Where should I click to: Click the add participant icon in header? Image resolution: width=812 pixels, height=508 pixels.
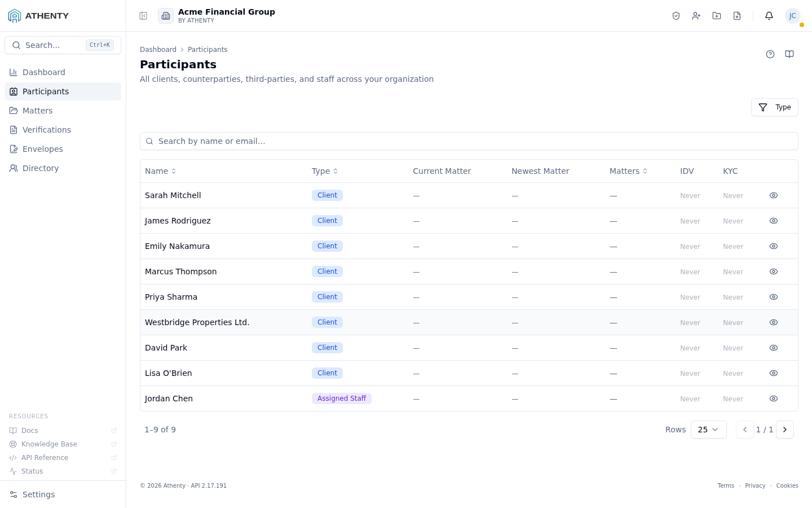(696, 16)
